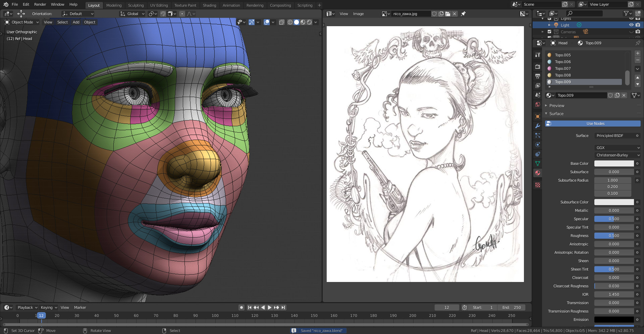Open the View Layer properties tab
The height and width of the screenshot is (334, 644).
(x=538, y=85)
